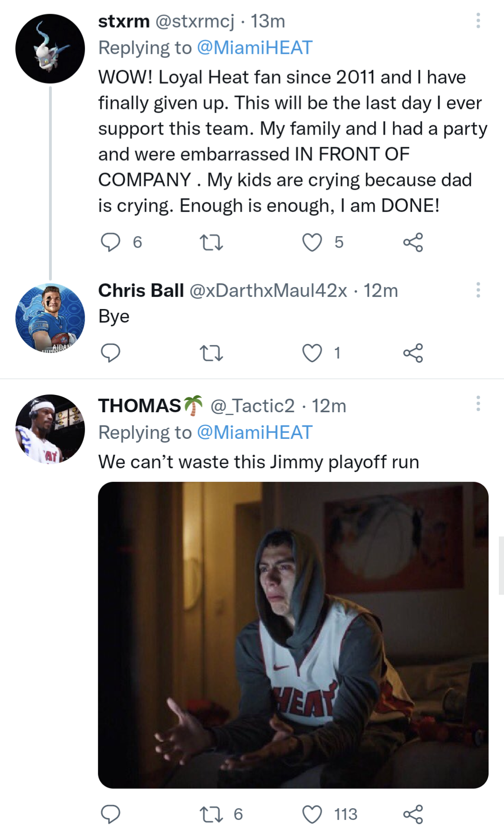Like Chris Ball's "Bye" reply
The height and width of the screenshot is (839, 504).
(312, 353)
